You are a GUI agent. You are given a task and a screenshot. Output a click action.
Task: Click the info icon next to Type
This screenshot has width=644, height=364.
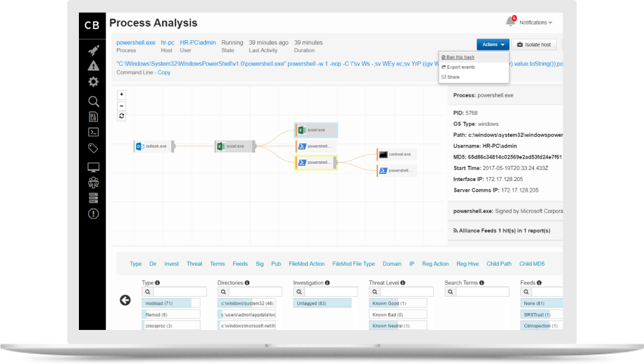[157, 282]
